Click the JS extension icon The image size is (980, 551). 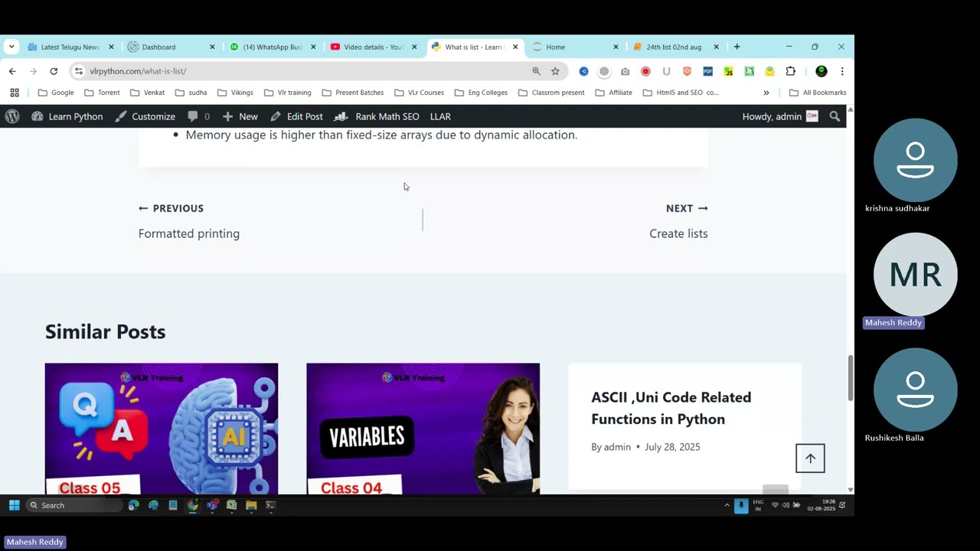coord(728,71)
